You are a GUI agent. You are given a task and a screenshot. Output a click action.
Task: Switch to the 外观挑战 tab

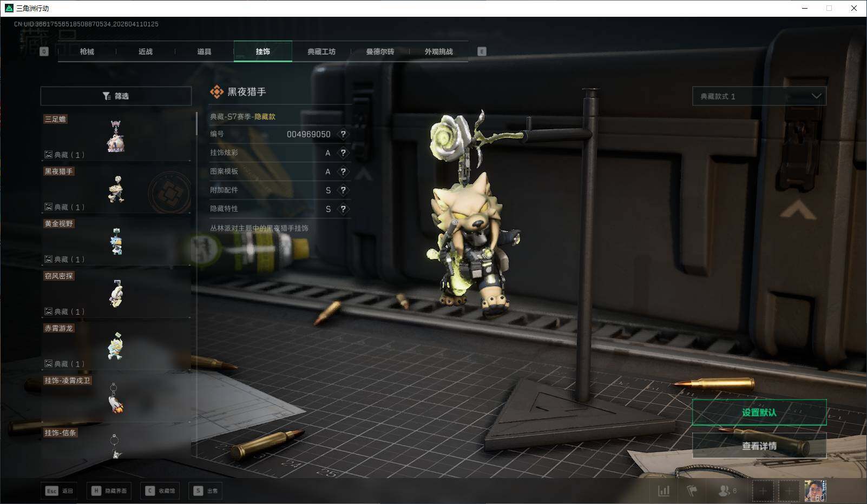coord(438,51)
